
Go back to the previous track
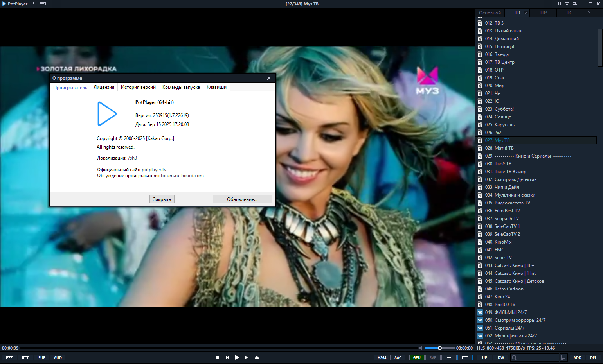click(227, 357)
